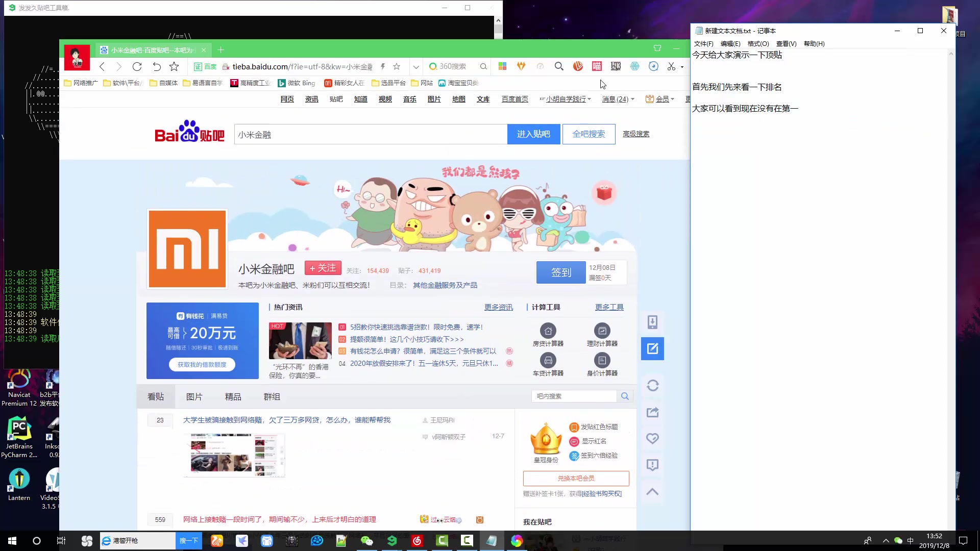This screenshot has width=980, height=551.
Task: Switch to the 精品 tab in the forum
Action: click(x=233, y=397)
